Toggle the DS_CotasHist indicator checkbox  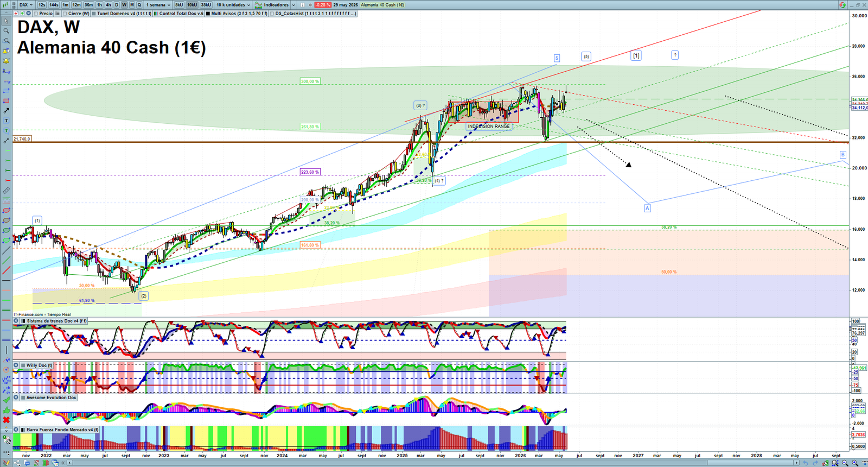[272, 14]
